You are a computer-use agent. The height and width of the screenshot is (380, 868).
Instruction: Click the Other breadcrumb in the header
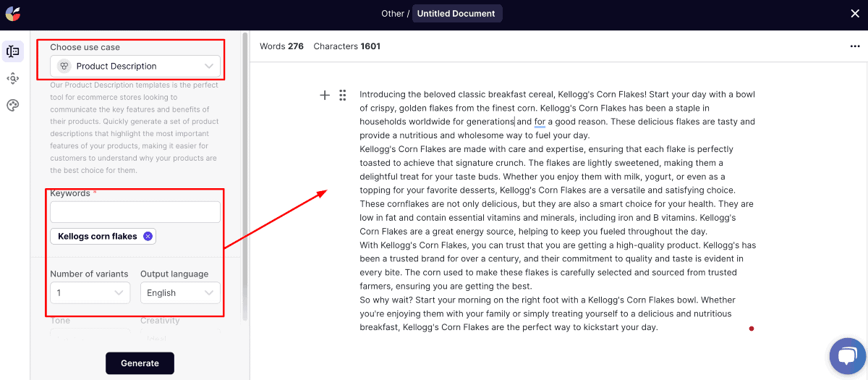(x=393, y=13)
